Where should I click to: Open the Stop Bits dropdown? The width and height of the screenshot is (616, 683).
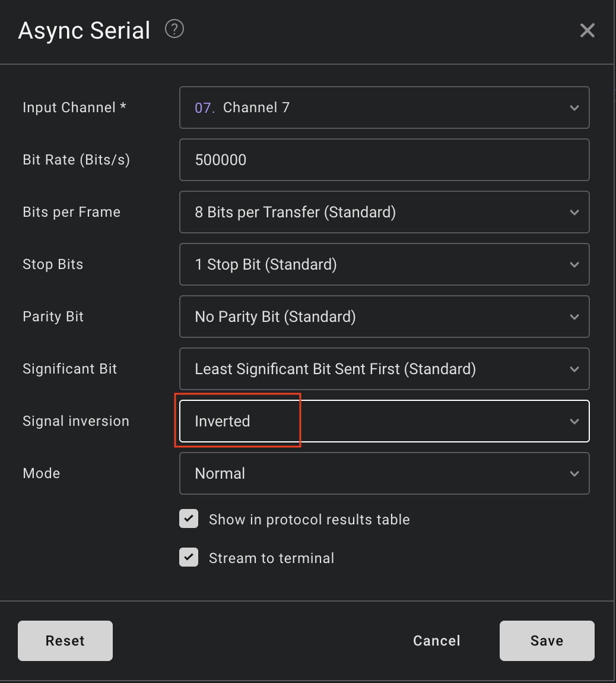pyautogui.click(x=383, y=264)
